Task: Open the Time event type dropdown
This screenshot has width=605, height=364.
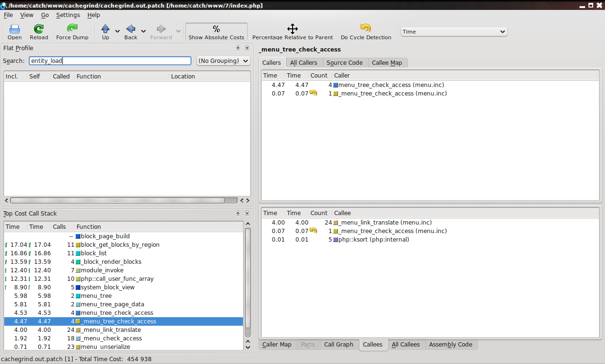Action: tap(454, 32)
